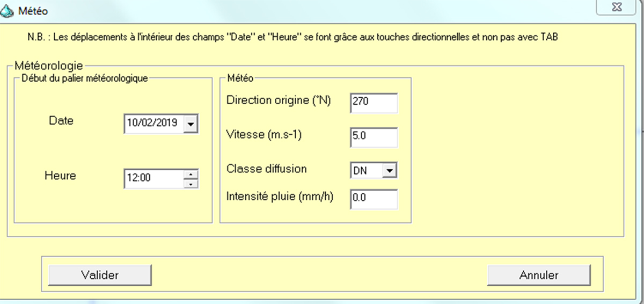The width and height of the screenshot is (644, 304).
Task: Click the Direction origine (°N) label
Action: [x=279, y=100]
